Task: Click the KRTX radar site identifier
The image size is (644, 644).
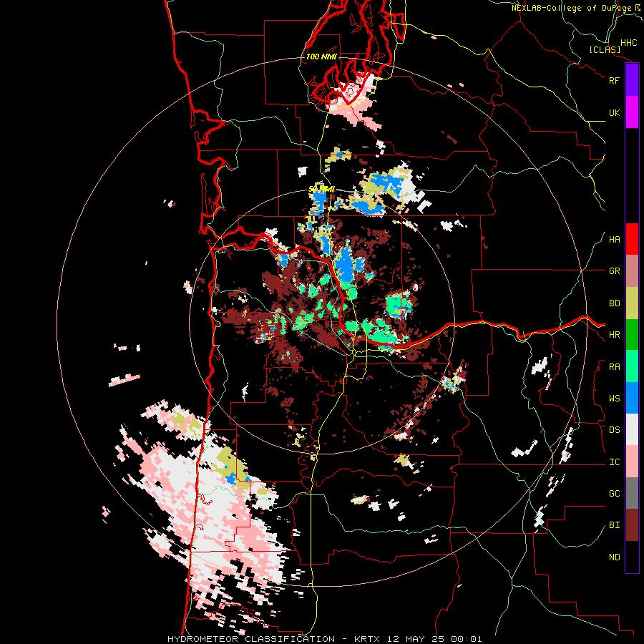Action: [x=367, y=639]
